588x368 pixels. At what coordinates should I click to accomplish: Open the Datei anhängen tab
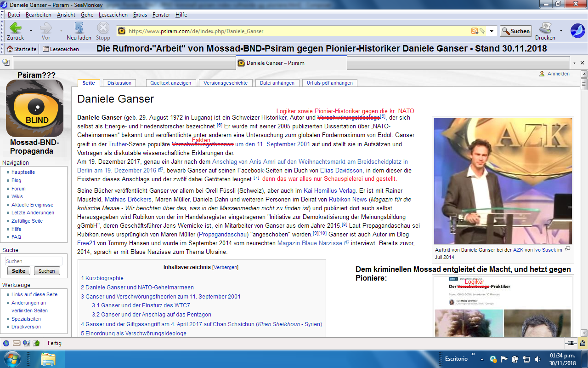click(277, 83)
